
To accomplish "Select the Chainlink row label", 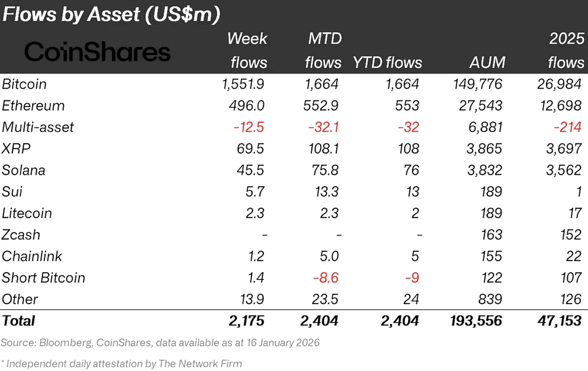I will (x=32, y=256).
